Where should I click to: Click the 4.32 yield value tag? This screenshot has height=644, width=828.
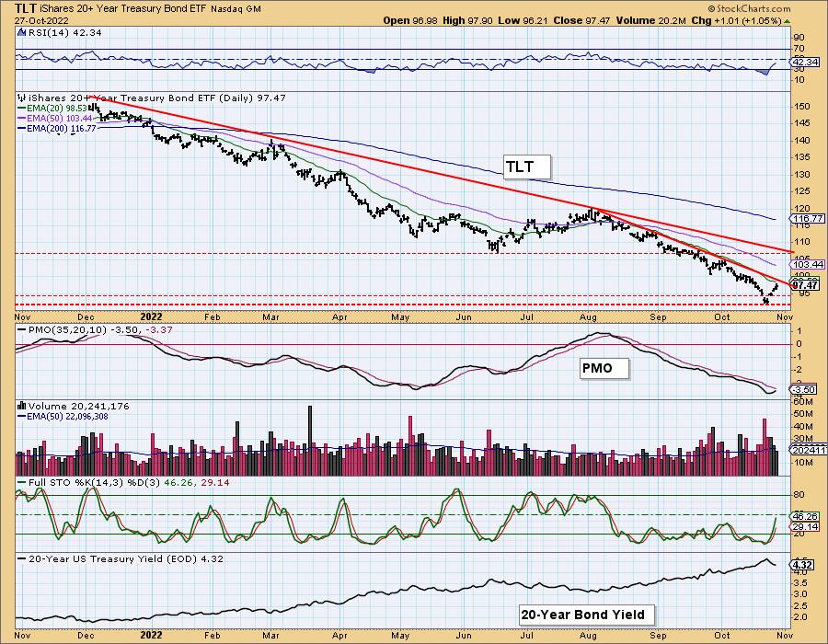pyautogui.click(x=802, y=564)
